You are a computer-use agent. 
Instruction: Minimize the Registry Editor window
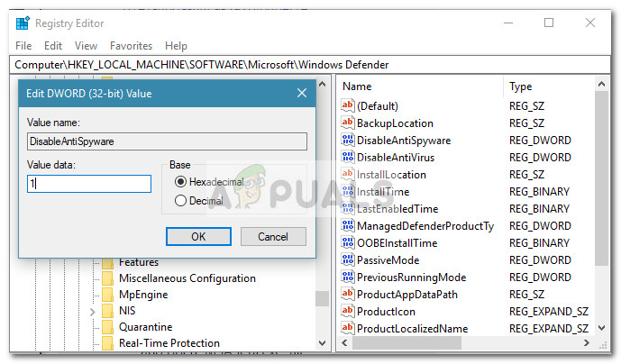pyautogui.click(x=508, y=23)
